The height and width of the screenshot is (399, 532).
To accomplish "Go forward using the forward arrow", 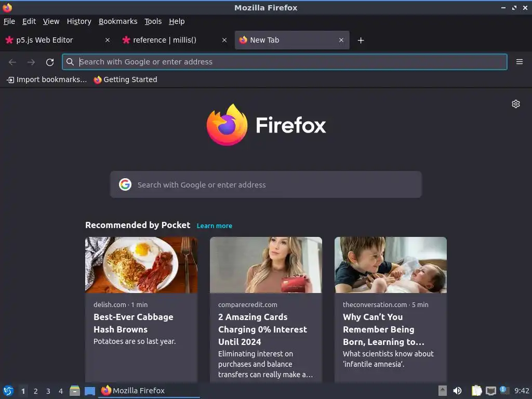I will (x=31, y=62).
